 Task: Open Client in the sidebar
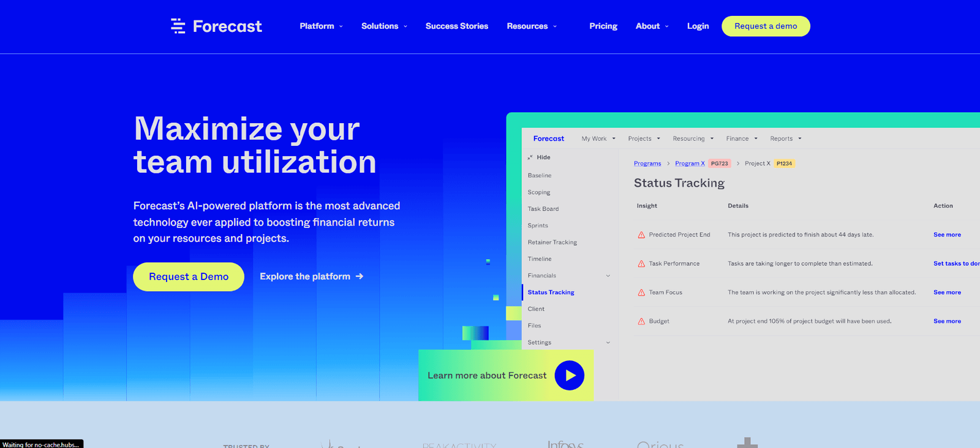536,309
